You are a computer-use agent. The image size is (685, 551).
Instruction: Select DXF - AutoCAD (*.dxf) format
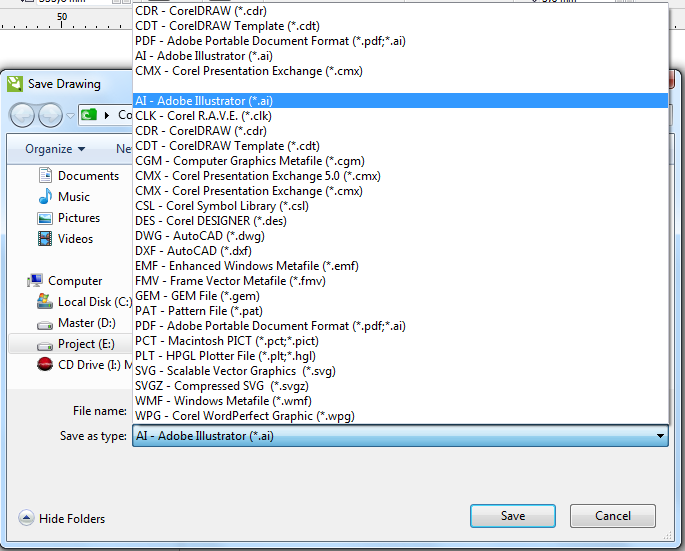401,251
